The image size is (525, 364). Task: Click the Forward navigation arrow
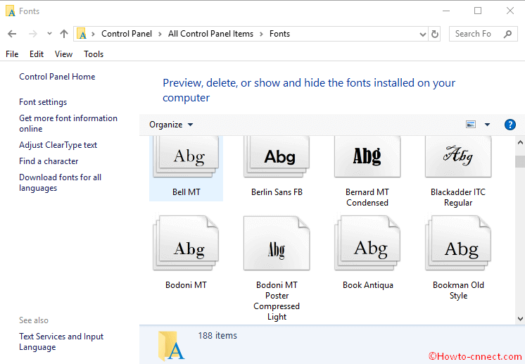point(32,34)
